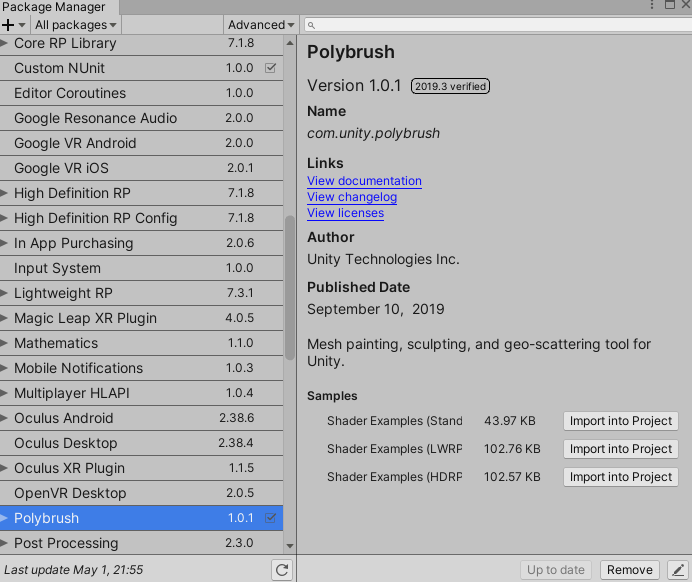Select the Editor Coroutines package
Viewport: 692px width, 582px height.
[141, 93]
